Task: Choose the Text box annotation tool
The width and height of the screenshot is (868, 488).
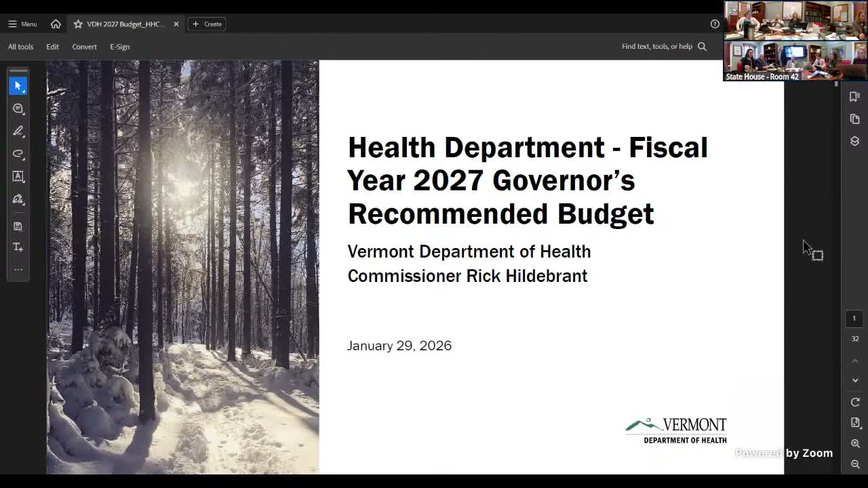Action: click(x=18, y=176)
